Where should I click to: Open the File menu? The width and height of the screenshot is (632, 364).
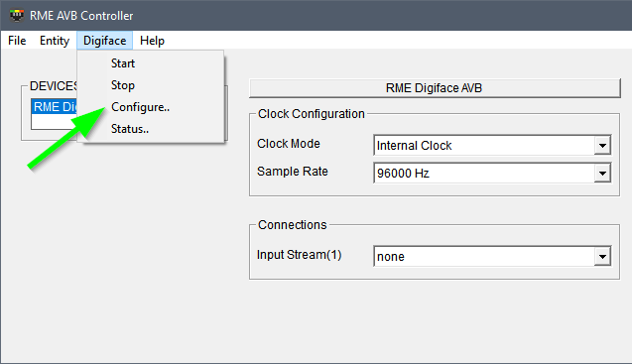17,41
